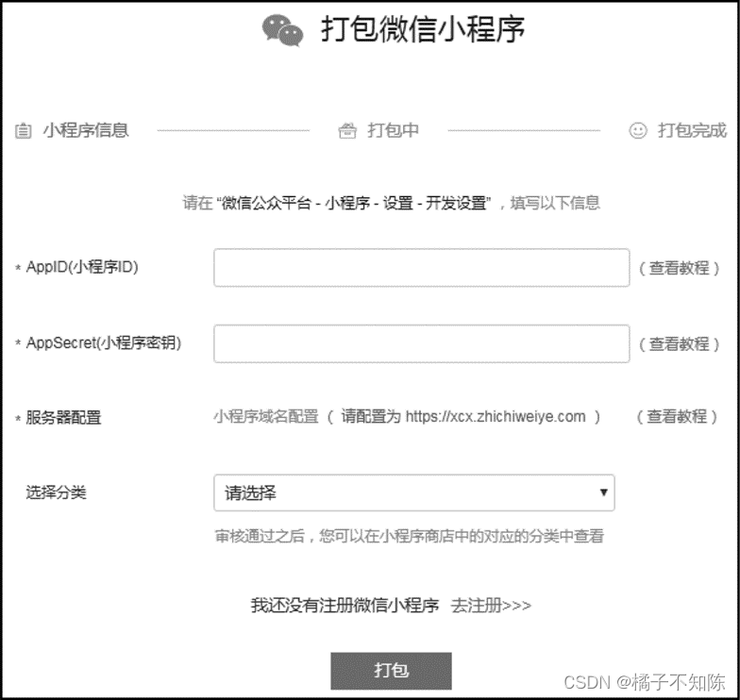Focus the AppSecret(小程序密钥) input field
The height and width of the screenshot is (700, 740).
[x=421, y=343]
